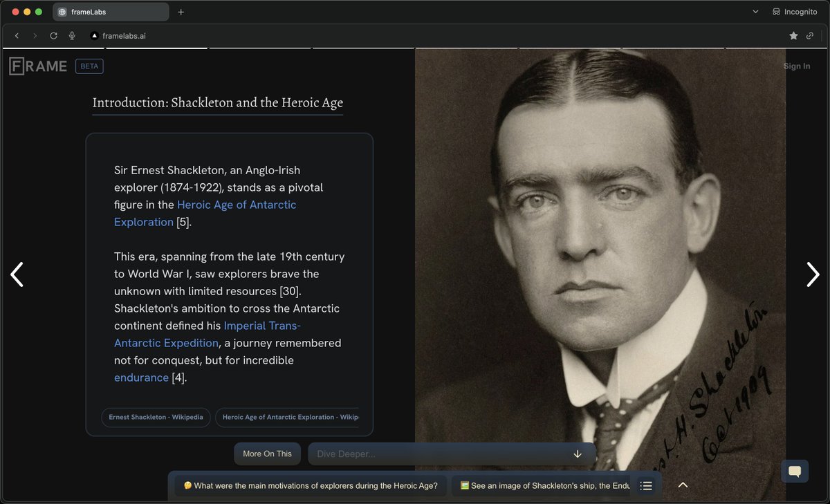The width and height of the screenshot is (830, 504).
Task: Click the site info icon before framelabs.ai
Action: click(x=94, y=35)
